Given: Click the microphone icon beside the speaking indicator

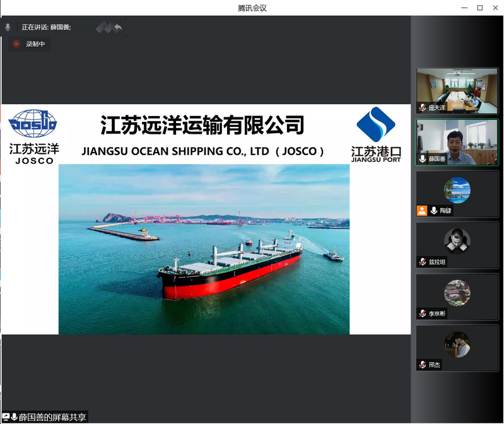Looking at the screenshot, I should tap(8, 27).
